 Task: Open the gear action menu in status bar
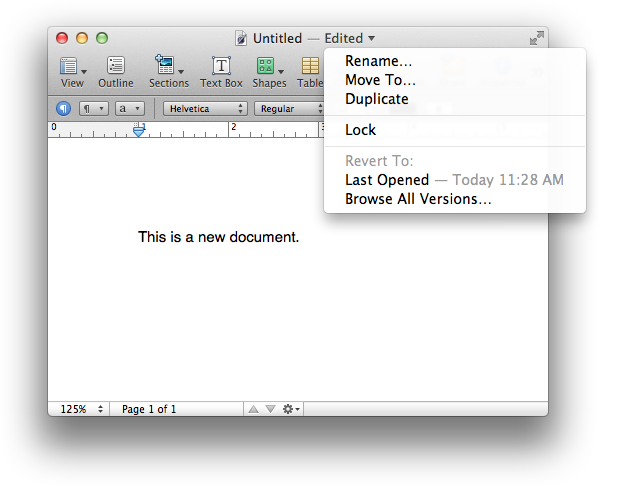coord(291,409)
